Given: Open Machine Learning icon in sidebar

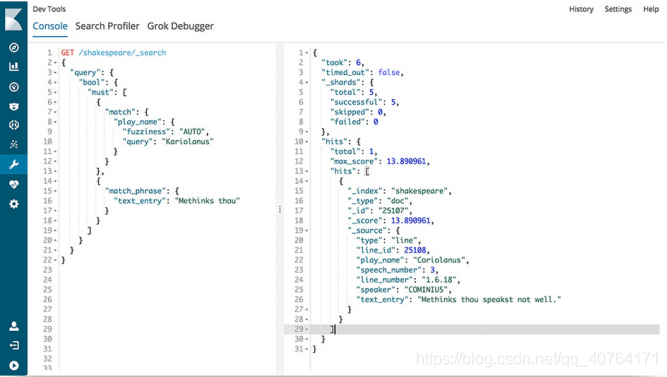Looking at the screenshot, I should point(14,144).
